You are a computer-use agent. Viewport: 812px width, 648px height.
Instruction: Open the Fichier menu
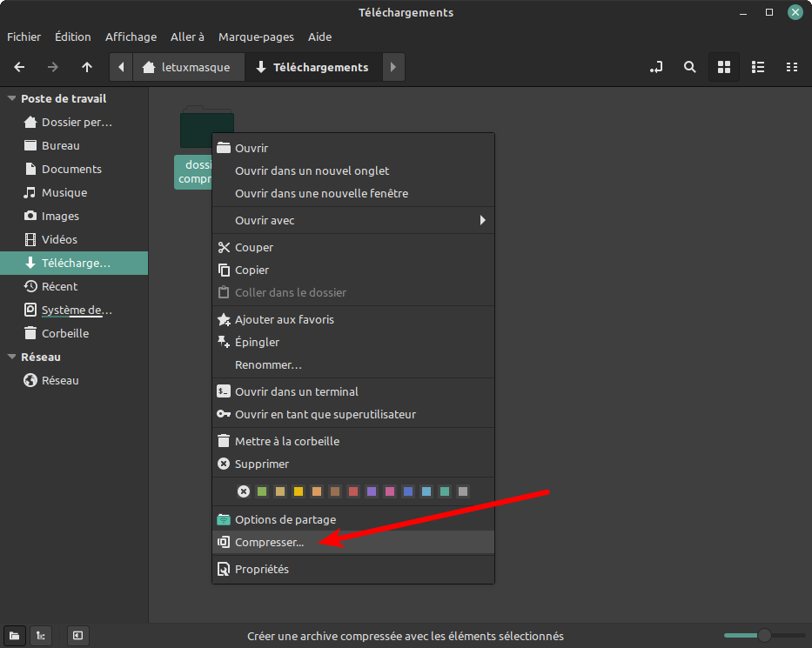[x=23, y=37]
